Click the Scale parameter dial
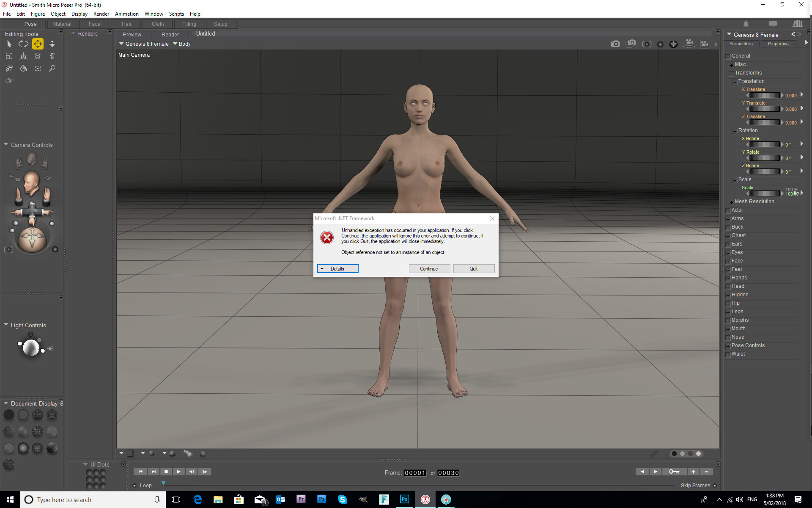812x508 pixels. click(765, 193)
